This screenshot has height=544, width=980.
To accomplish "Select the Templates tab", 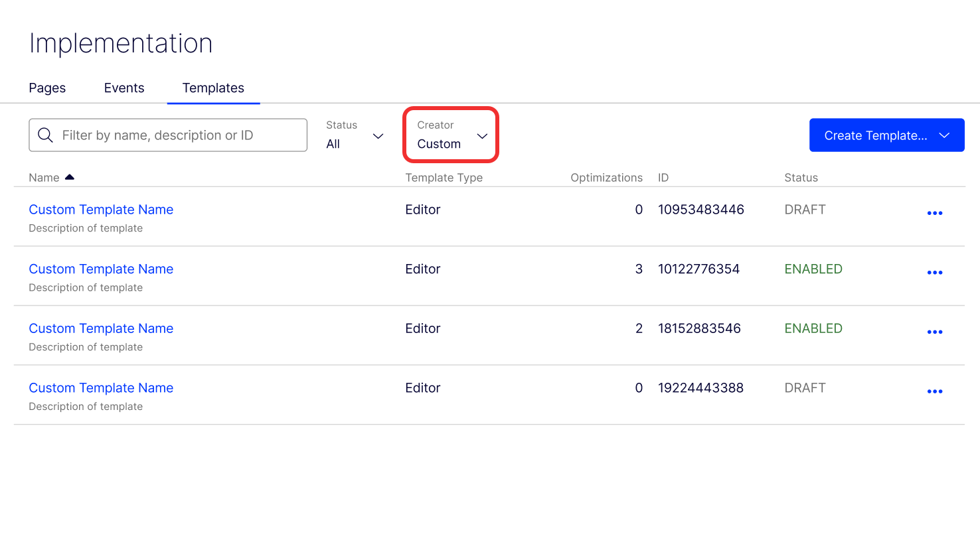I will pyautogui.click(x=213, y=88).
